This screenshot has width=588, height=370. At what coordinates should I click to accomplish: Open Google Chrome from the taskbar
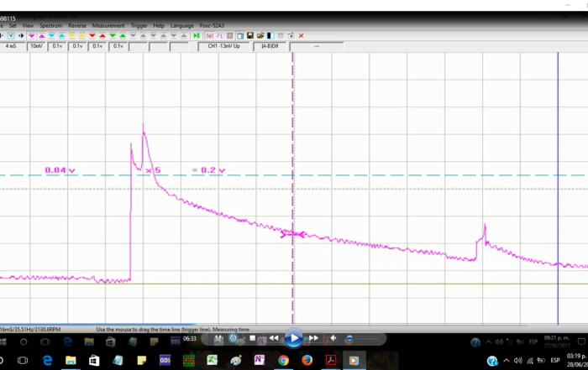coord(284,360)
